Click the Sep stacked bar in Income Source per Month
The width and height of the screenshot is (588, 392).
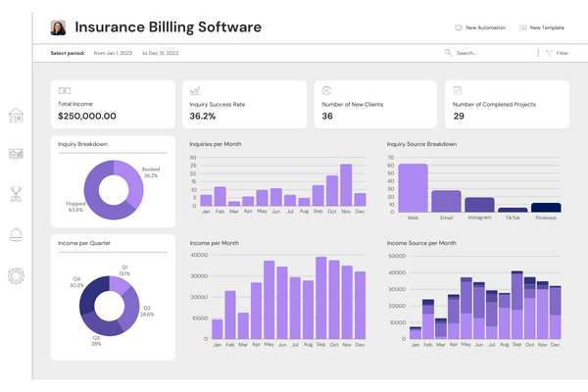516,305
